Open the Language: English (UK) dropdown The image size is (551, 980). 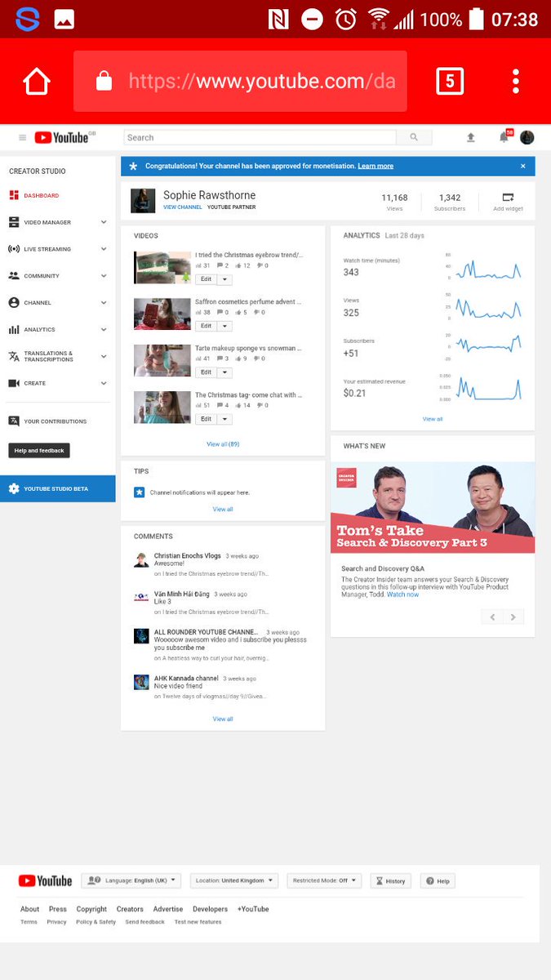[x=131, y=880]
